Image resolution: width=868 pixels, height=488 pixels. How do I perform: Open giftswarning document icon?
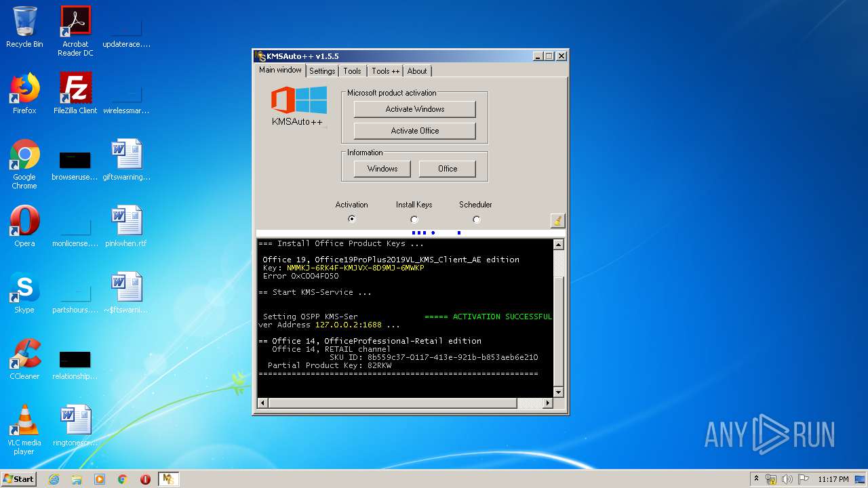point(127,160)
